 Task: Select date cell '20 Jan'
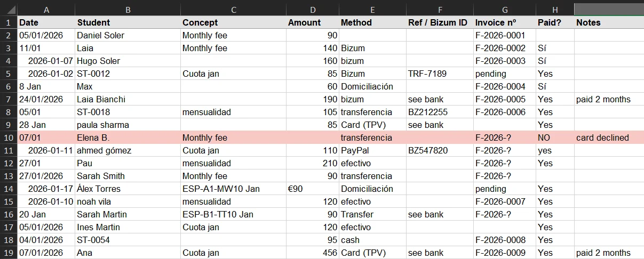click(46, 214)
